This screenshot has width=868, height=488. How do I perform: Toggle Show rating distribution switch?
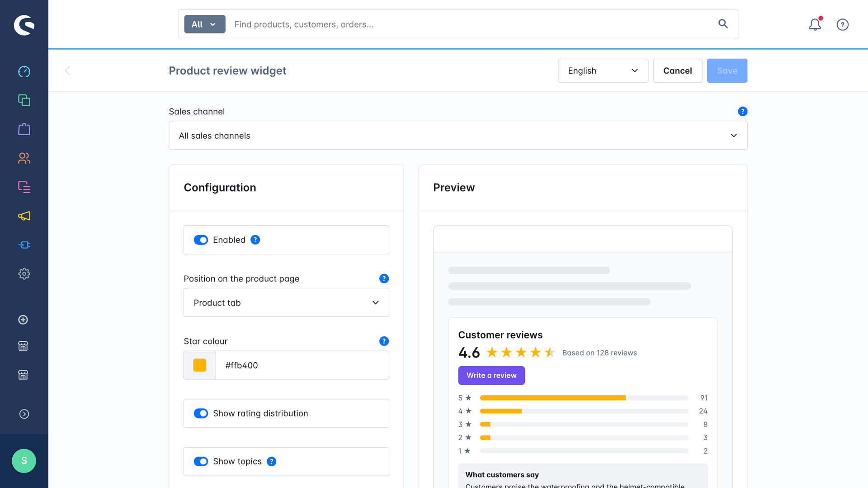(x=201, y=413)
